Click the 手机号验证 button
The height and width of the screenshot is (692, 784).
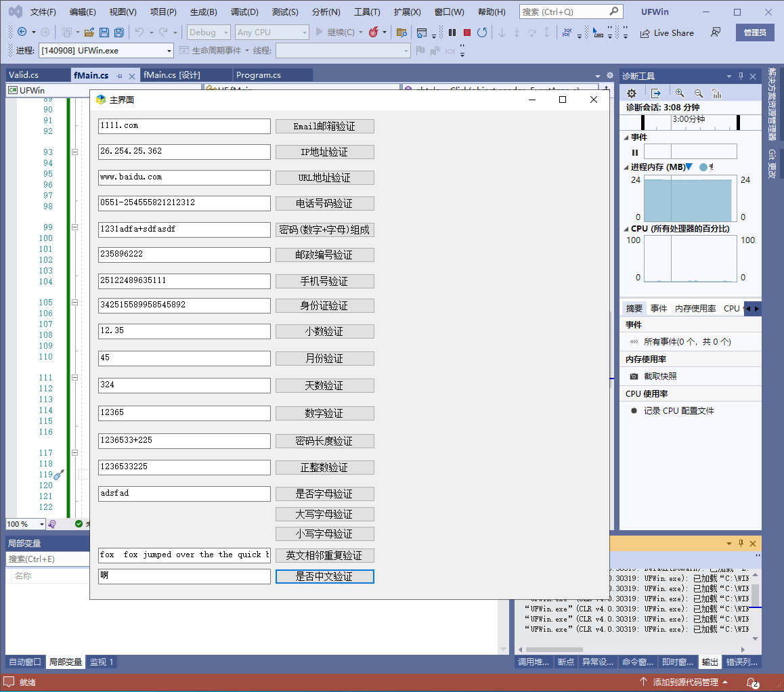tap(324, 281)
